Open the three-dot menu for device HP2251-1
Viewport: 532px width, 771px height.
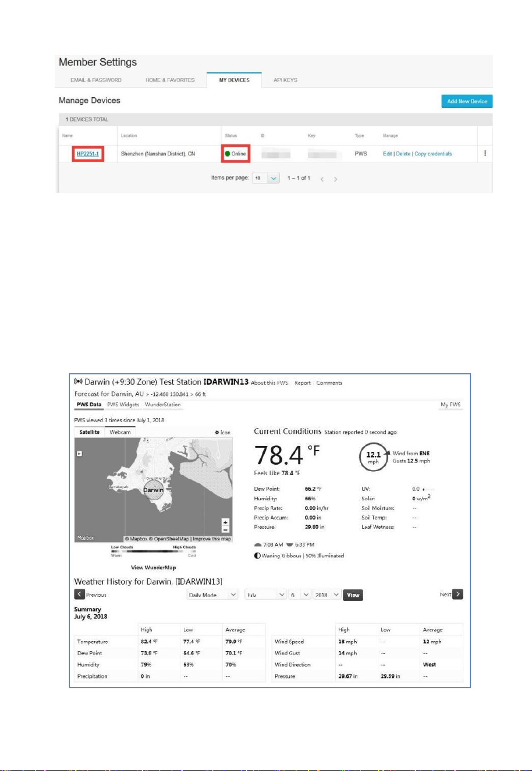click(x=485, y=154)
